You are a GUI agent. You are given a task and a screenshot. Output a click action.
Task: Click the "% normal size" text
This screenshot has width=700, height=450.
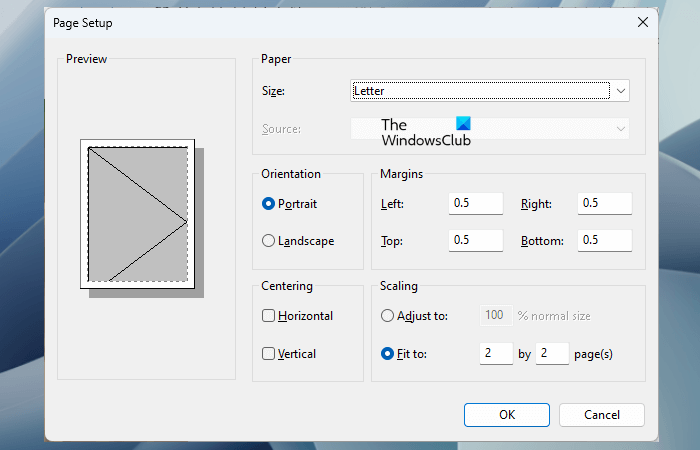[554, 316]
